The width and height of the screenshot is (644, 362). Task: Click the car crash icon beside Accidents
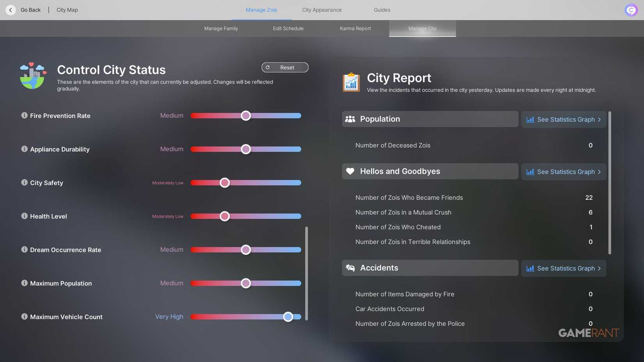click(x=350, y=268)
